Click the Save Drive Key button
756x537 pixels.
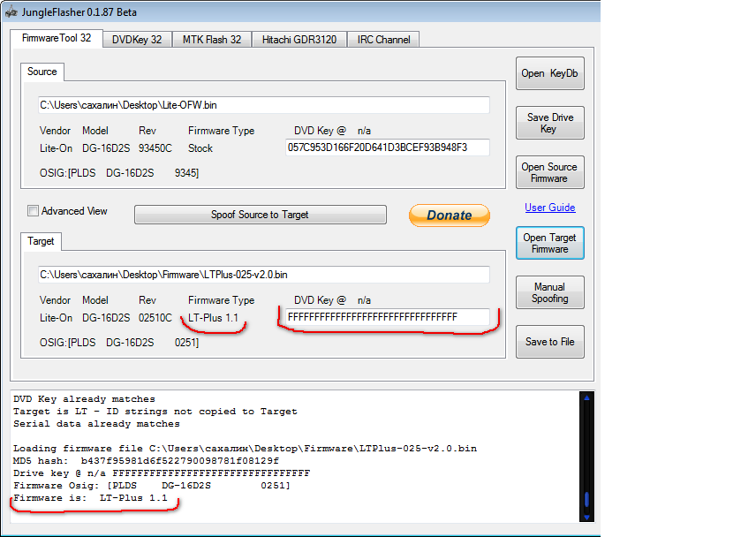[549, 123]
